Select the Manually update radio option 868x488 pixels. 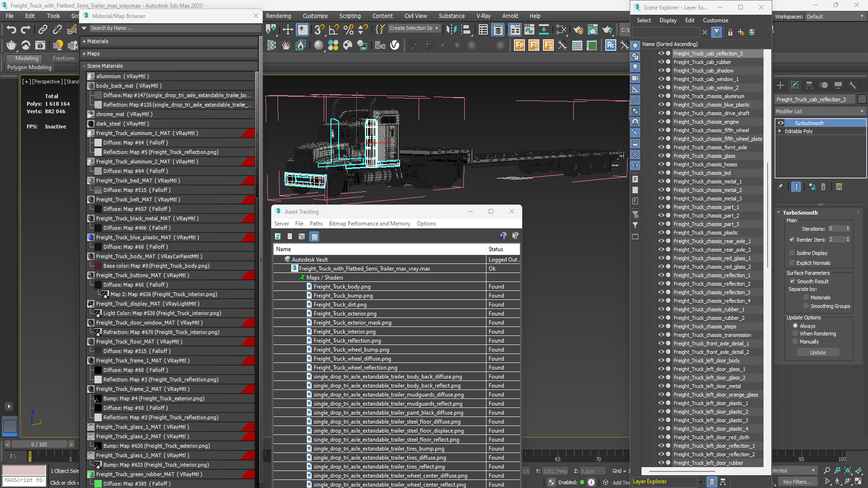[x=795, y=342]
